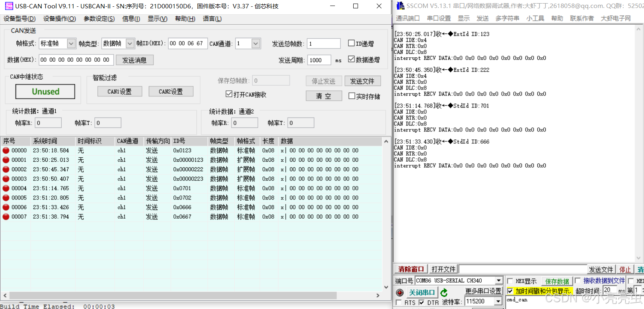Viewport: 644px width, 309px height.
Task: Enable HEX显示 checkbox in SSCOM
Action: [x=510, y=281]
